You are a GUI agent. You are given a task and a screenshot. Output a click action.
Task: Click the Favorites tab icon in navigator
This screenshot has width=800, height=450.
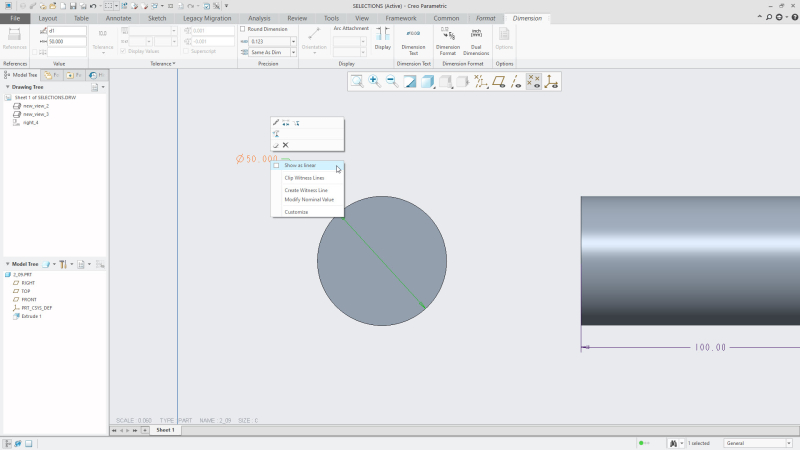[x=74, y=75]
